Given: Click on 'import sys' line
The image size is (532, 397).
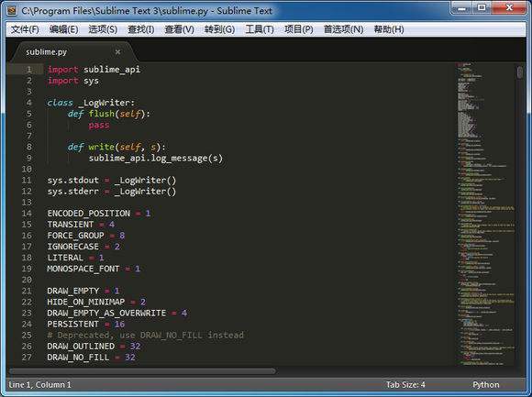Looking at the screenshot, I should click(x=73, y=81).
